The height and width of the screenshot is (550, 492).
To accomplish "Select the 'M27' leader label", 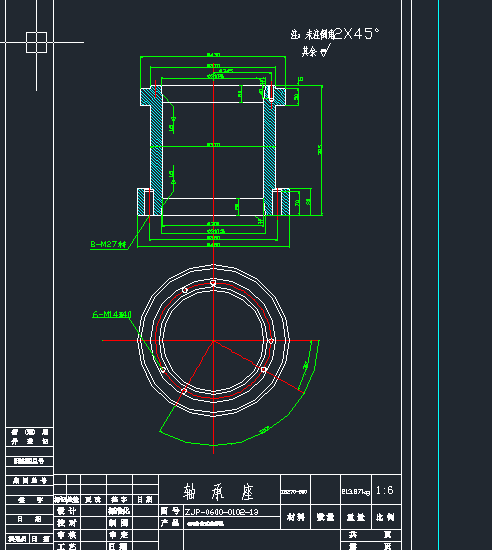I will tap(108, 244).
